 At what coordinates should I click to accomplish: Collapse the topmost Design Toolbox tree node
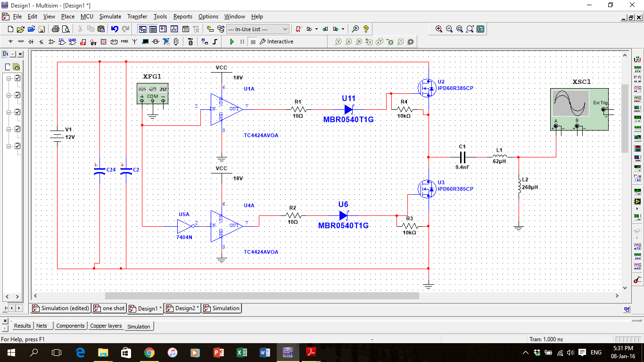tap(8, 78)
